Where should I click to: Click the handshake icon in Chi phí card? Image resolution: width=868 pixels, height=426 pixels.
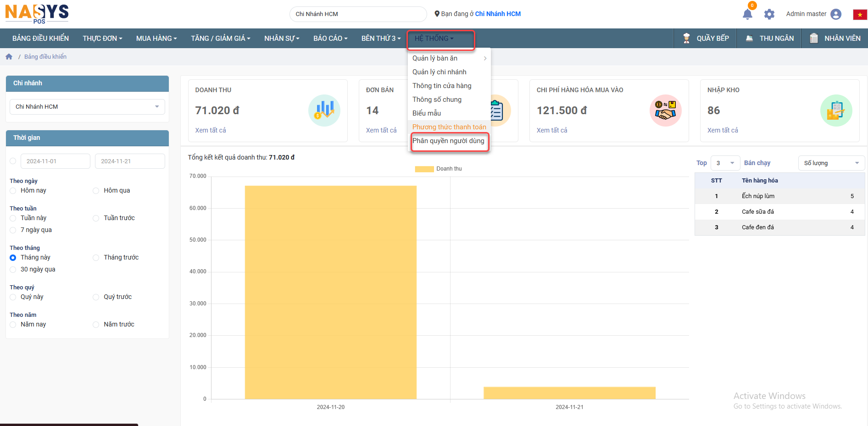[x=666, y=111]
